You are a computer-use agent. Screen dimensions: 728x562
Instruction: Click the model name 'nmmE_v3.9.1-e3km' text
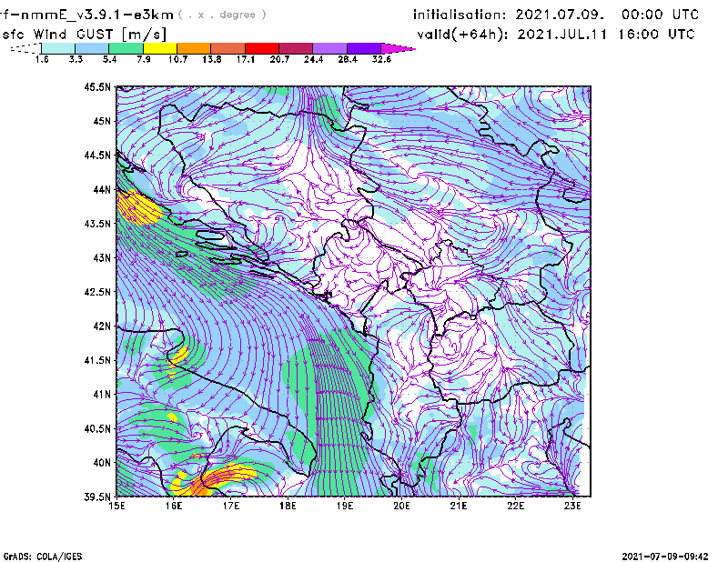(96, 15)
